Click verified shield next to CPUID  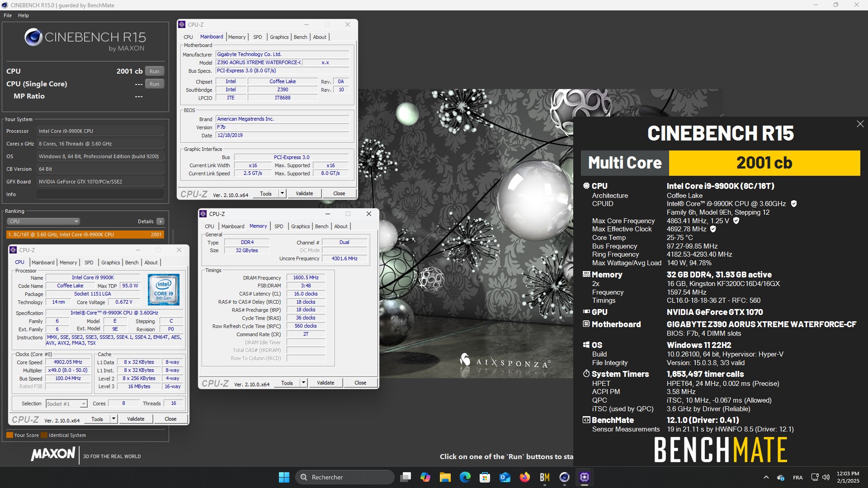point(794,204)
